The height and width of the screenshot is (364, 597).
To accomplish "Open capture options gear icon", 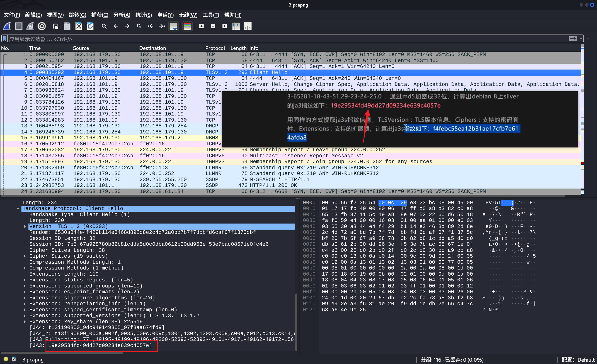I will (x=42, y=26).
